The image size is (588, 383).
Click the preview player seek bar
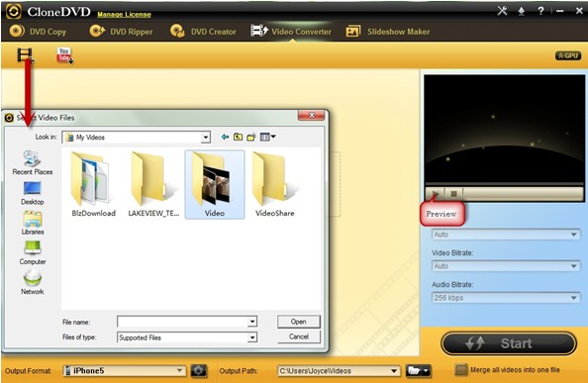(523, 194)
